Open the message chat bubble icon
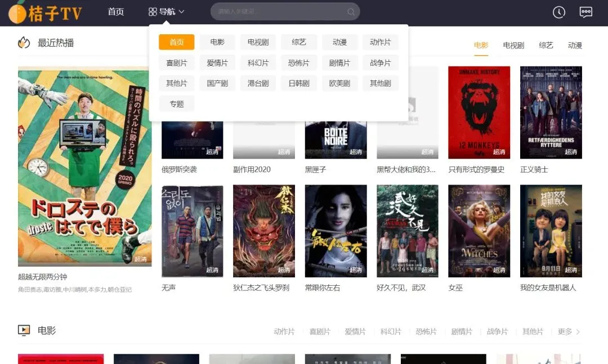 point(586,12)
